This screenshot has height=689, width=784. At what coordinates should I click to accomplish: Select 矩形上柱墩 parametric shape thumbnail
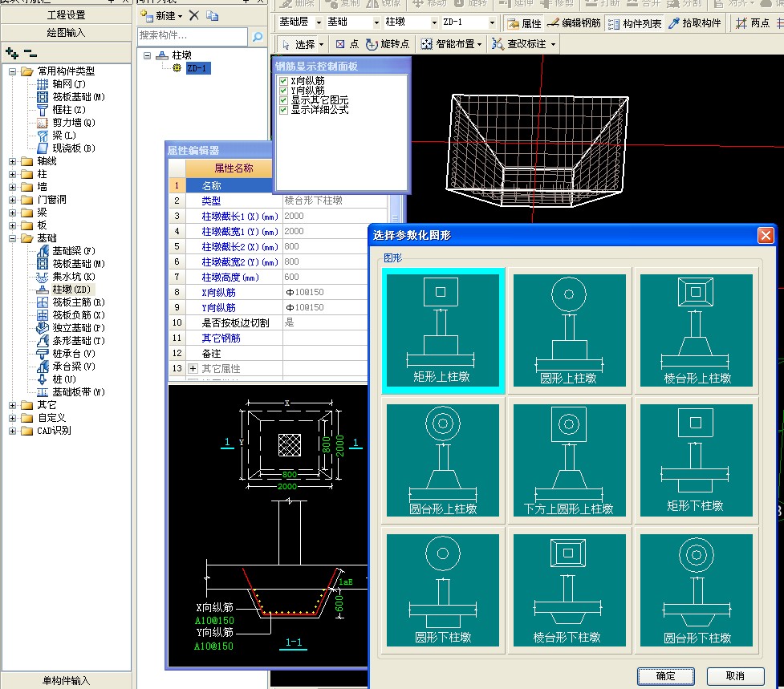442,330
